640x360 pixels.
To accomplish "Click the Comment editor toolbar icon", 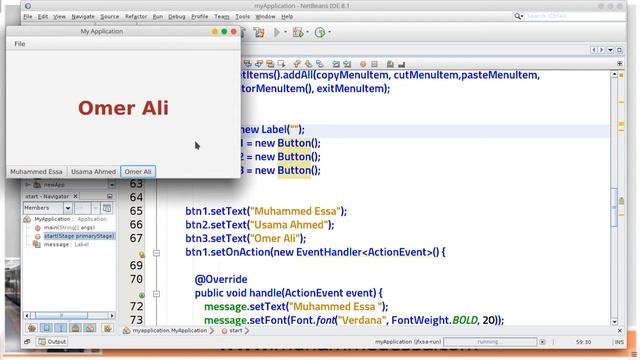I will [x=390, y=64].
